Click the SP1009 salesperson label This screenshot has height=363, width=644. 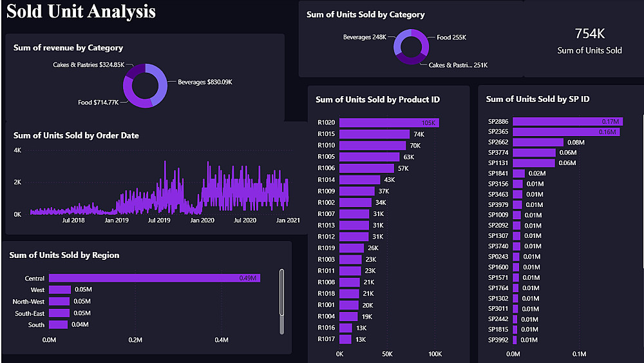point(498,215)
